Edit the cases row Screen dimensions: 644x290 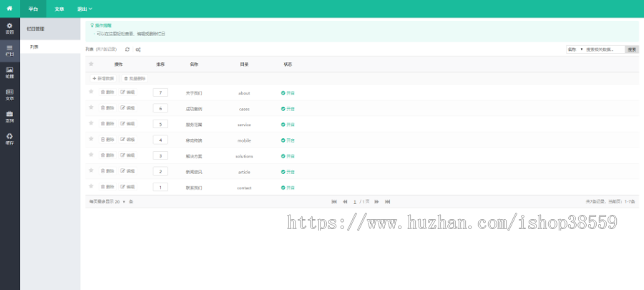128,107
